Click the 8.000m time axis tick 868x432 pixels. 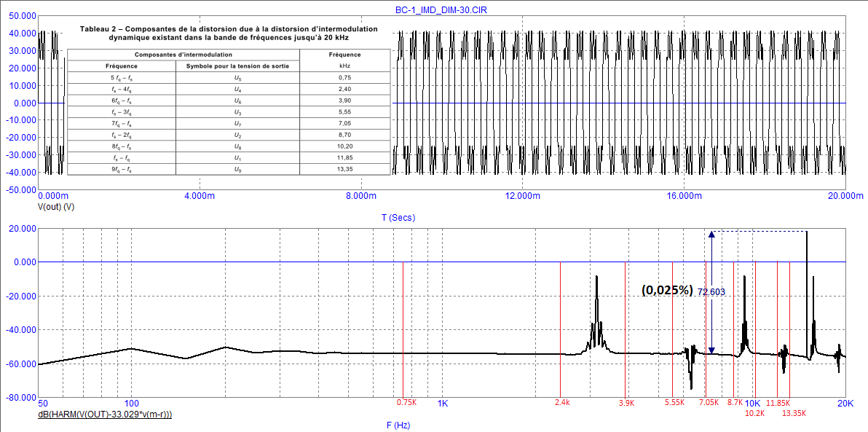point(360,196)
